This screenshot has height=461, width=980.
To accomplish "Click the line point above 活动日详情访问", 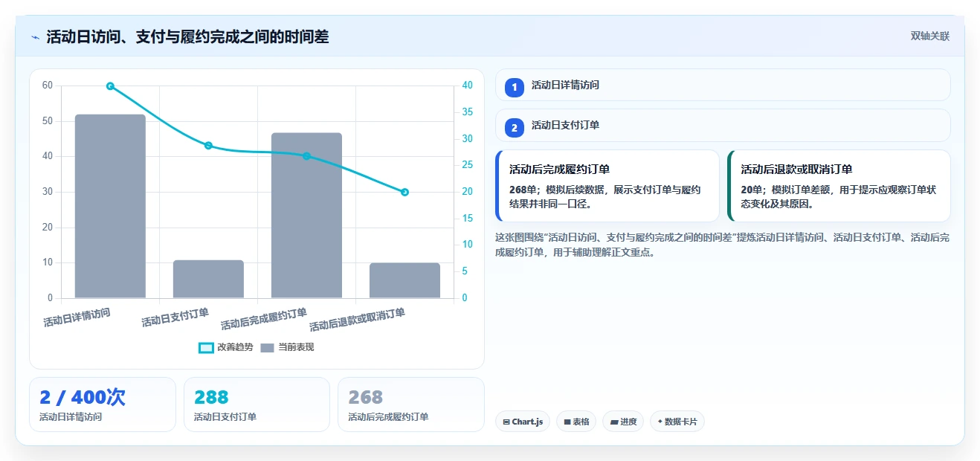I will tap(110, 86).
